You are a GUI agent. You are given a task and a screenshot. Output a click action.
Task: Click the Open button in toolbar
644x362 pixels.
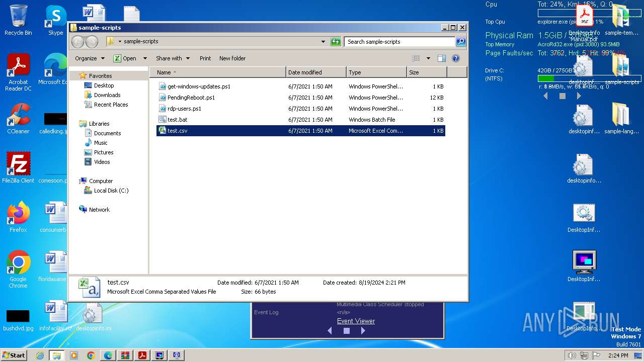coord(125,58)
